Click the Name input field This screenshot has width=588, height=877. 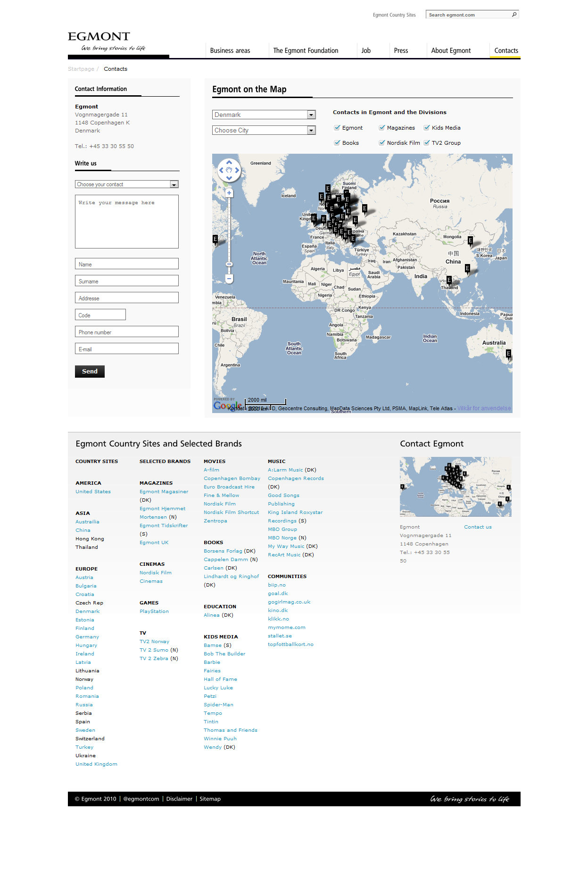(127, 264)
